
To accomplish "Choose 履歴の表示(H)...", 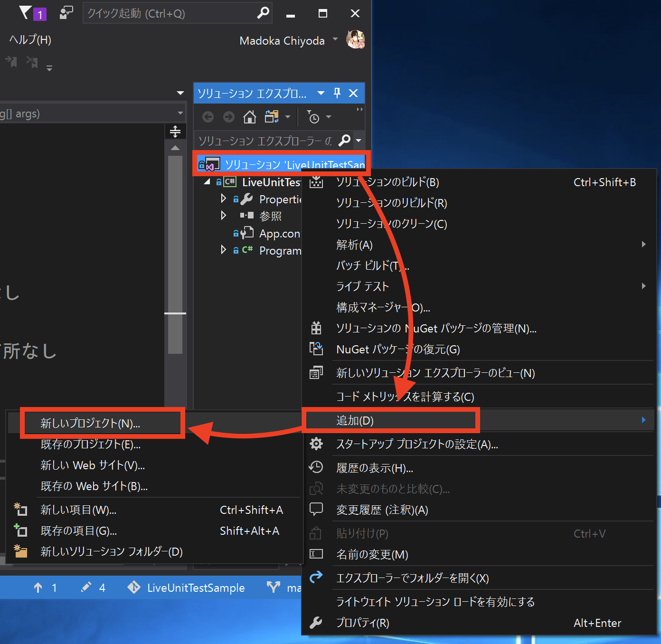I will (x=479, y=468).
